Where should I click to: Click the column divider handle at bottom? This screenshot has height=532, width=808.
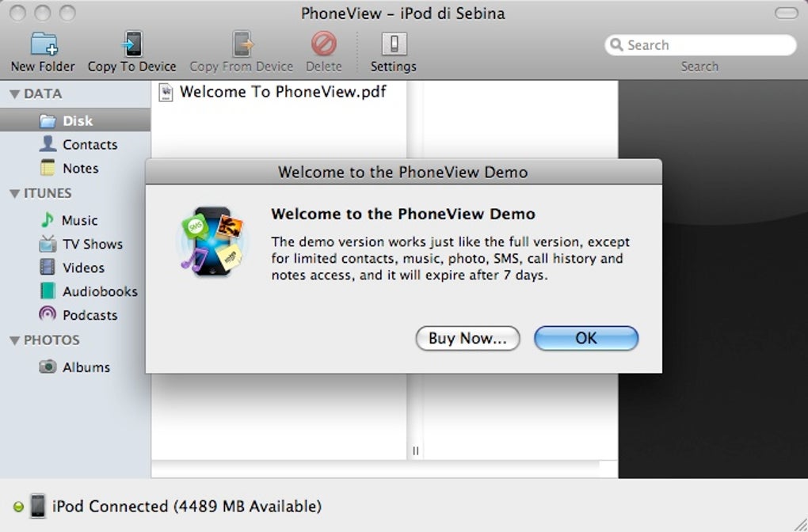(415, 451)
